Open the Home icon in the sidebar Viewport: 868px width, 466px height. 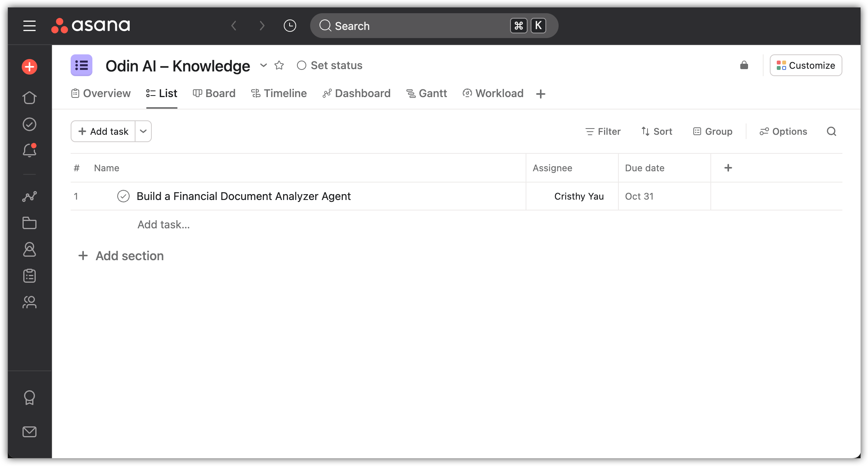30,98
